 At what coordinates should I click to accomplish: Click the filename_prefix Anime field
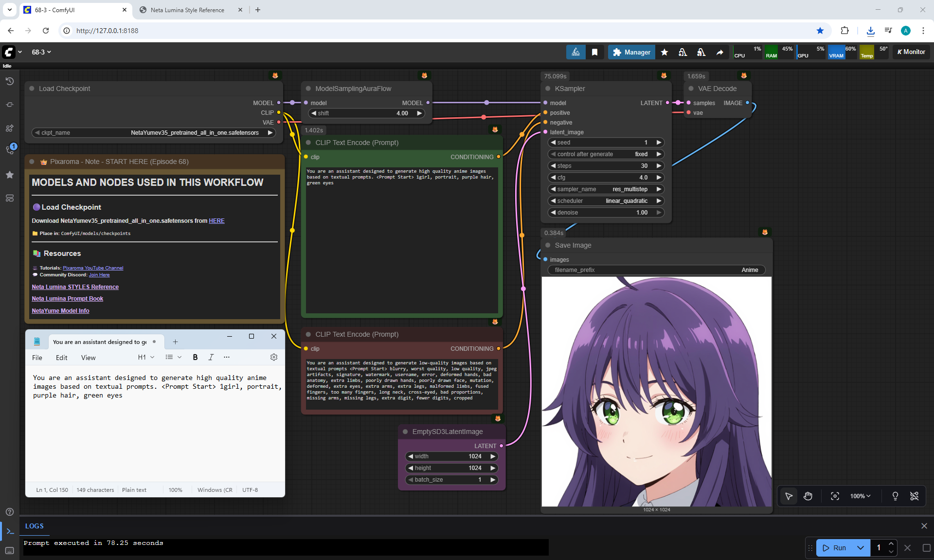(657, 270)
